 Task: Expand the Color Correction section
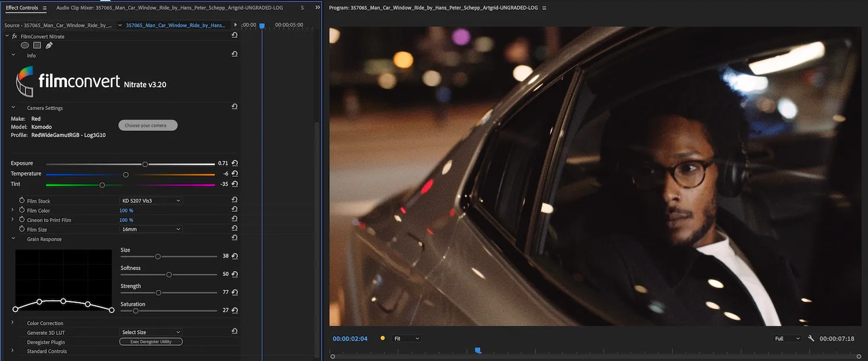(12, 323)
